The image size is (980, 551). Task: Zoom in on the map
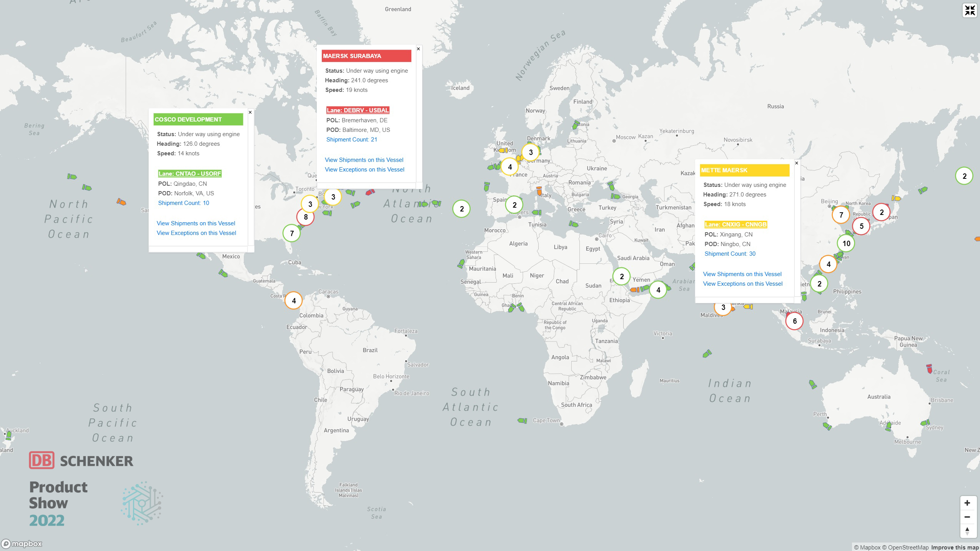point(967,503)
